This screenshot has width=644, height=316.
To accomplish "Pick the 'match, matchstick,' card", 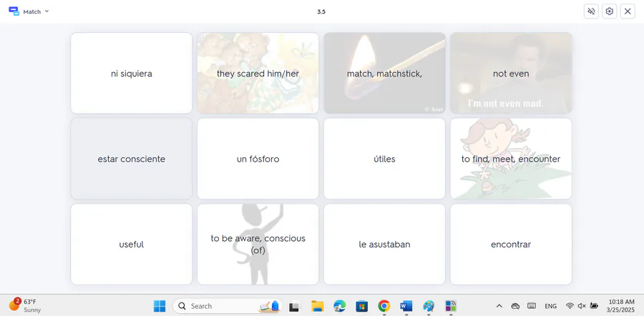I will [384, 73].
